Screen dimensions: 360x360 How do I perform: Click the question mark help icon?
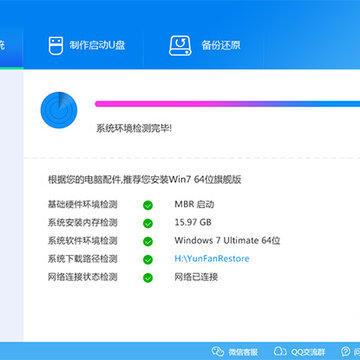point(346,351)
